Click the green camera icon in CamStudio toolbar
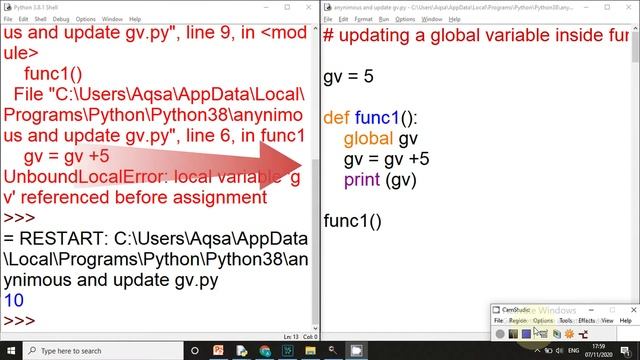Screen dimensions: 640x360 click(556, 334)
